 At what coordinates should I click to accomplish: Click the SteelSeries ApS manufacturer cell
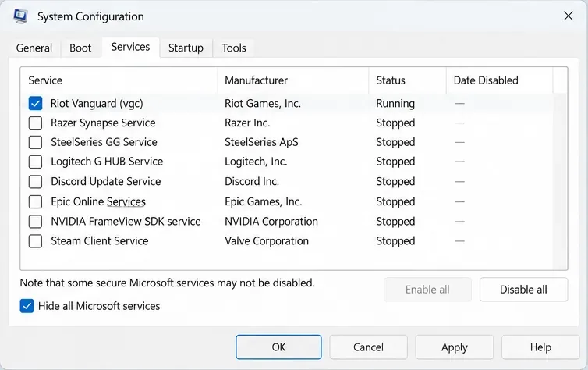(x=261, y=142)
